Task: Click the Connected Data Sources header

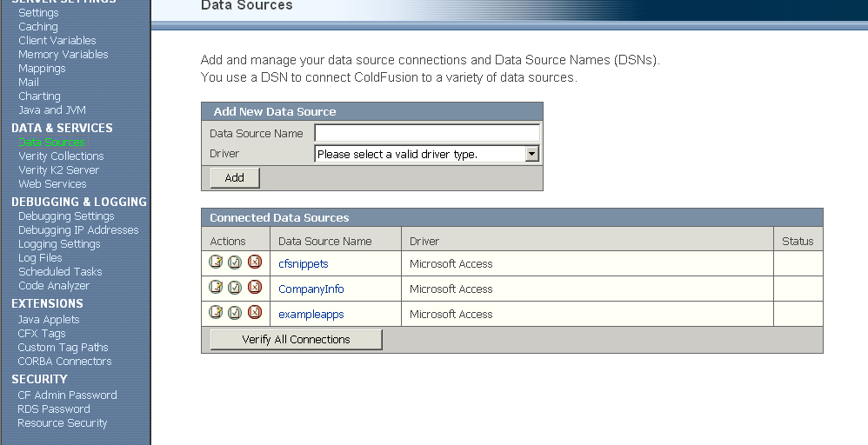Action: tap(279, 217)
